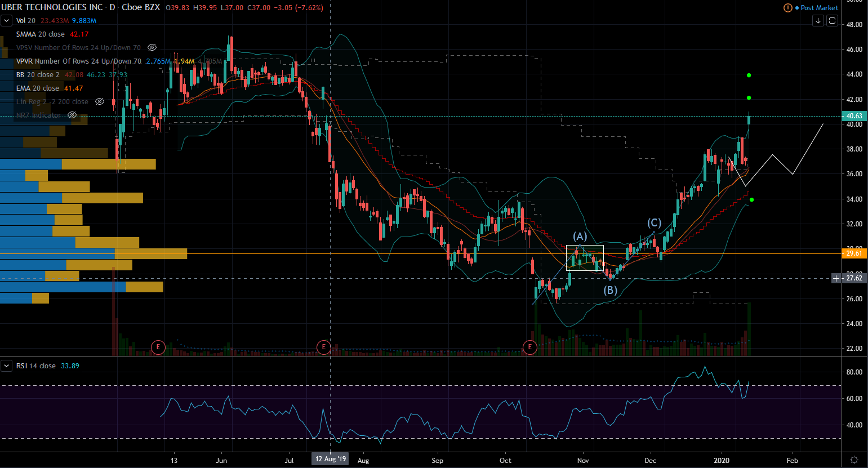Click the orange data warning icon
The height and width of the screenshot is (468, 868).
(787, 8)
